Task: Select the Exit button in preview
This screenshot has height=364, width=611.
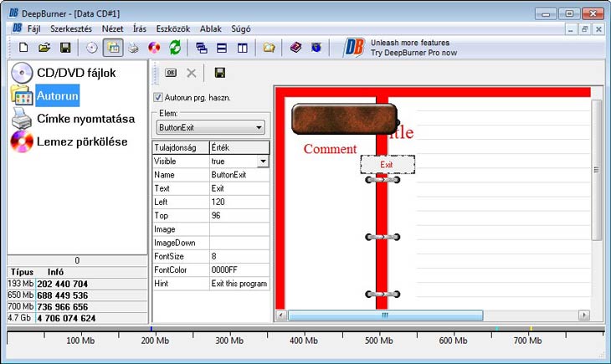Action: click(x=388, y=165)
